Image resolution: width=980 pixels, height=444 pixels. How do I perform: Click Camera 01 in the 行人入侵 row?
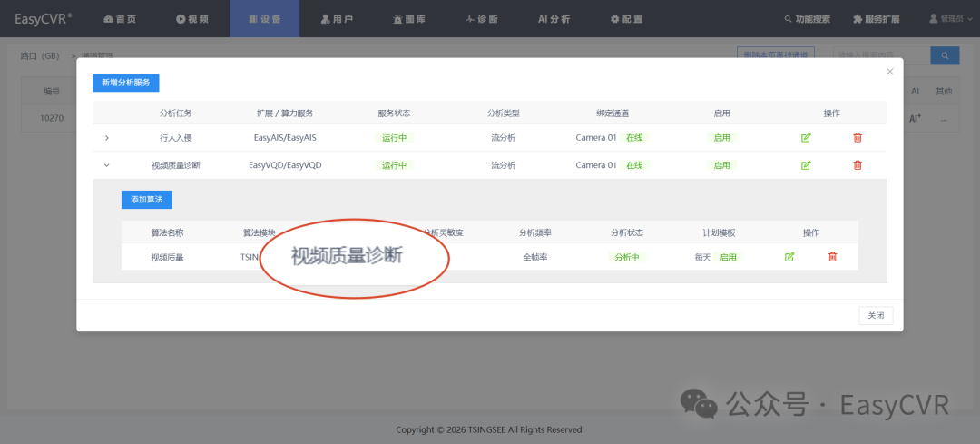(x=596, y=138)
